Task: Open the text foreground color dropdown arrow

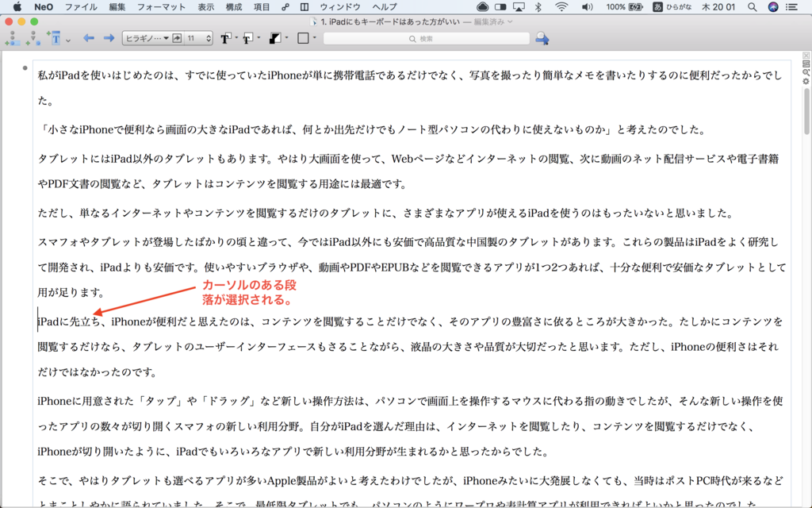Action: [x=236, y=38]
